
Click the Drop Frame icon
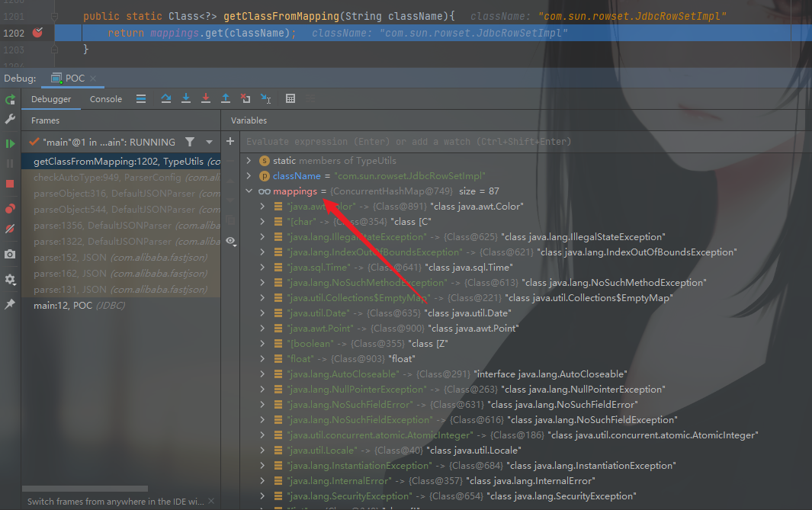tap(246, 98)
